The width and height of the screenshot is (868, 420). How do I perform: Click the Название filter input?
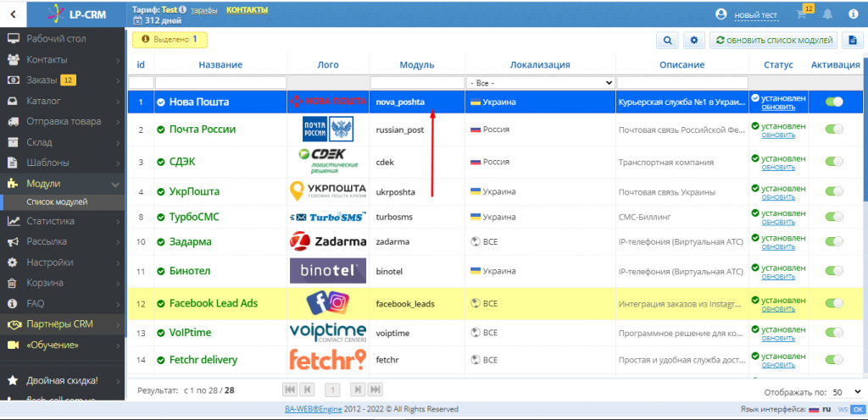coord(221,82)
